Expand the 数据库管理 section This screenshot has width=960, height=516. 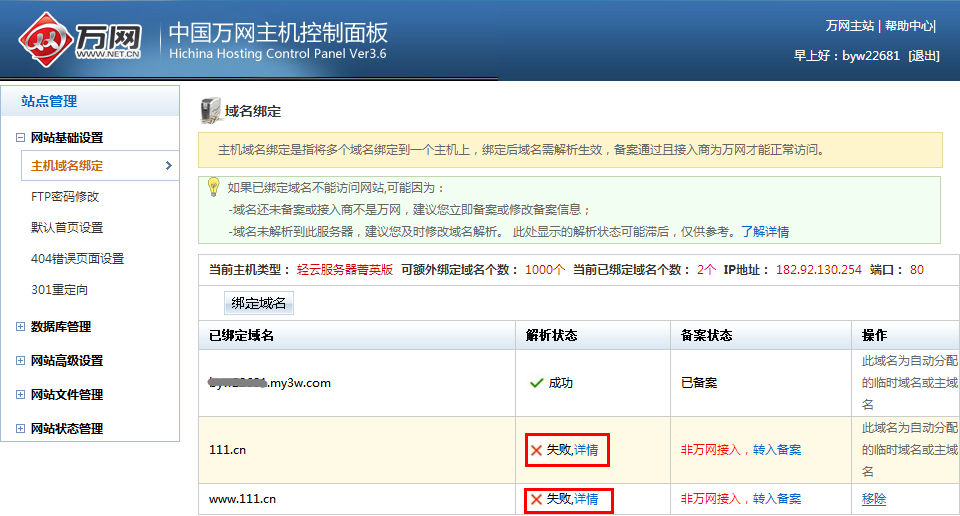21,327
